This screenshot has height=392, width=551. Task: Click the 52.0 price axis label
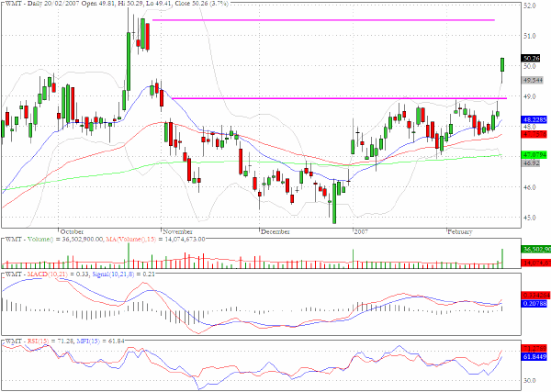click(530, 6)
